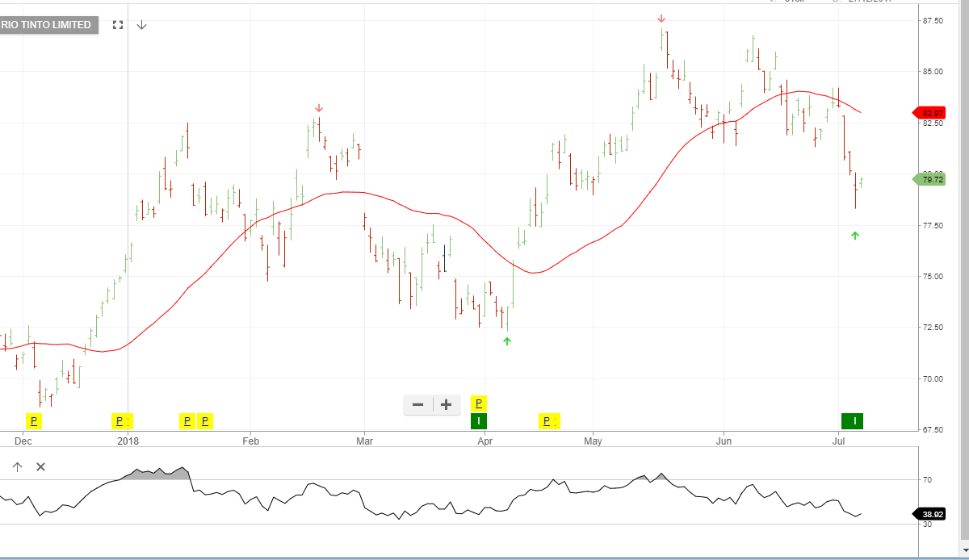Toggle fullscreen chart view icon
The width and height of the screenshot is (969, 560).
pyautogui.click(x=118, y=25)
